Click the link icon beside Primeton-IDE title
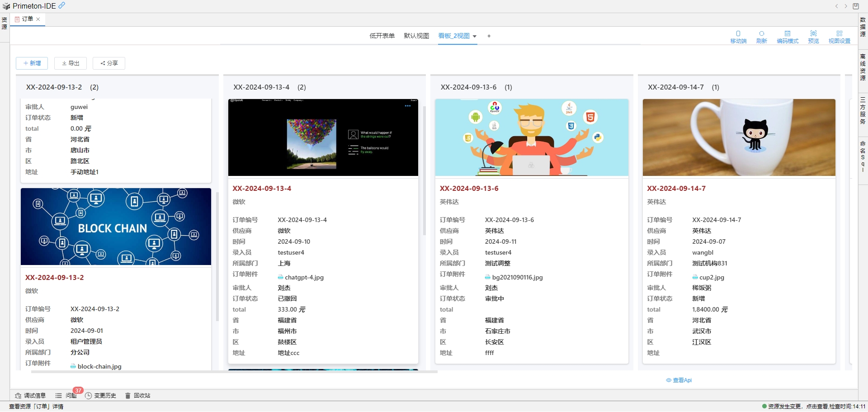The image size is (868, 412). coord(62,5)
